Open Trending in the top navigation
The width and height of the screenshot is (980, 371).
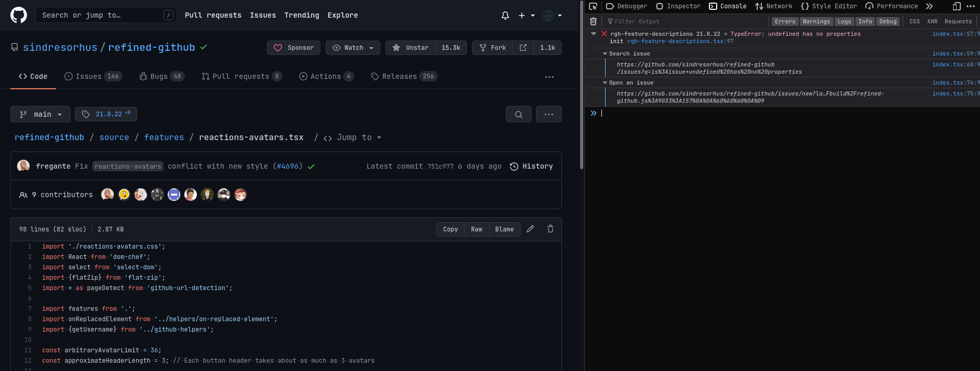coord(302,15)
